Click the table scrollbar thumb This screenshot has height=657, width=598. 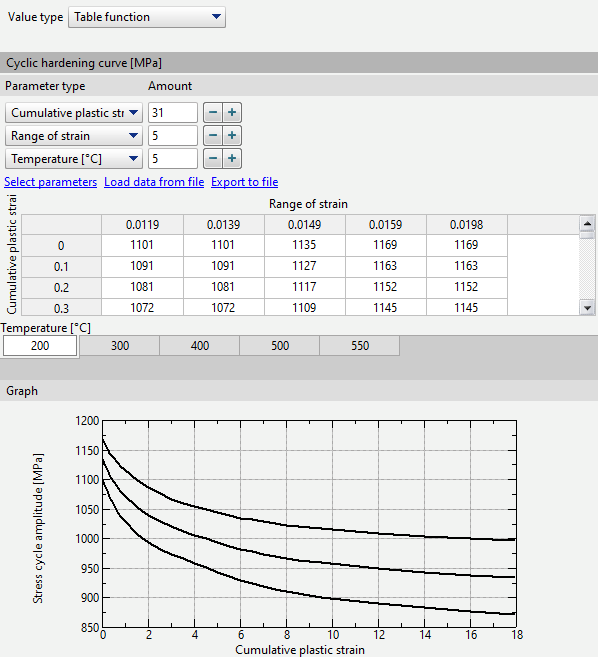tap(587, 235)
